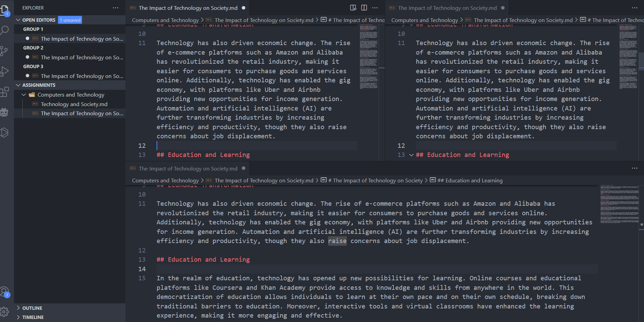The width and height of the screenshot is (644, 322).
Task: Open the hexagon-shaped extension view in activity bar
Action: (5, 133)
